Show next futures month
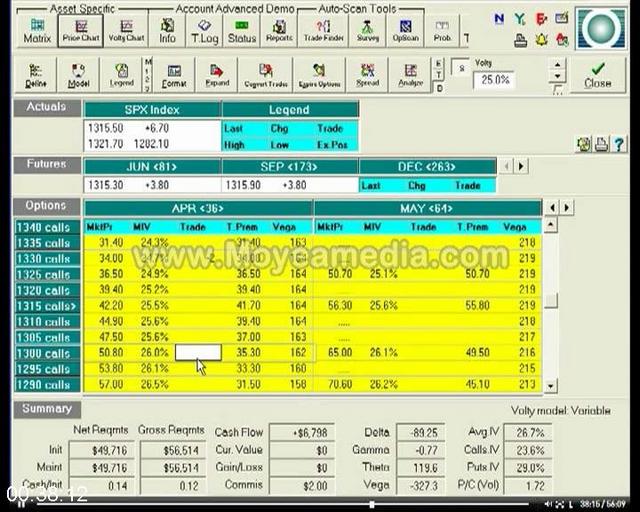This screenshot has width=640, height=512. point(521,167)
